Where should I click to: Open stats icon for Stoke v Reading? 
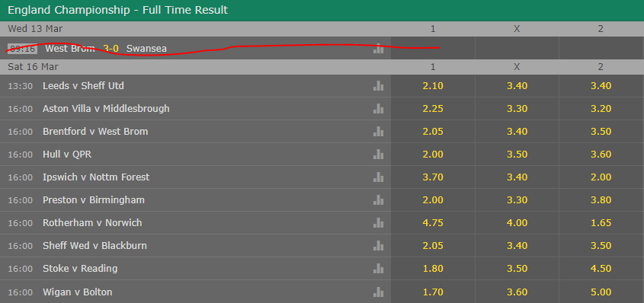click(378, 269)
